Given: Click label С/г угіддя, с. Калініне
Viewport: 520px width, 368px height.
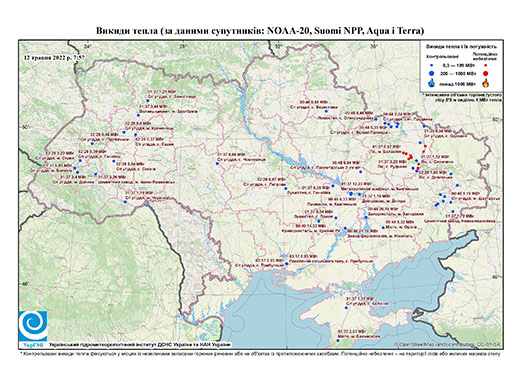Looking at the screenshot, I should 367,304.
